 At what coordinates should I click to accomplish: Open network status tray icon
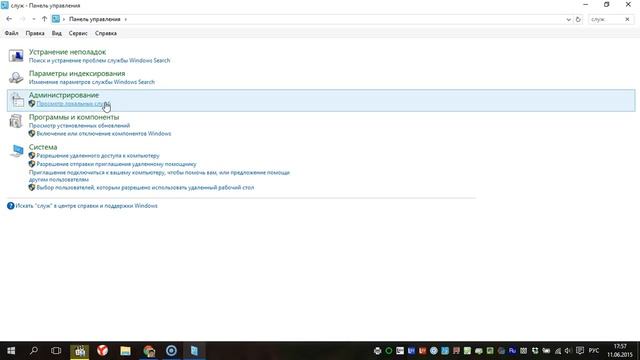pyautogui.click(x=558, y=351)
